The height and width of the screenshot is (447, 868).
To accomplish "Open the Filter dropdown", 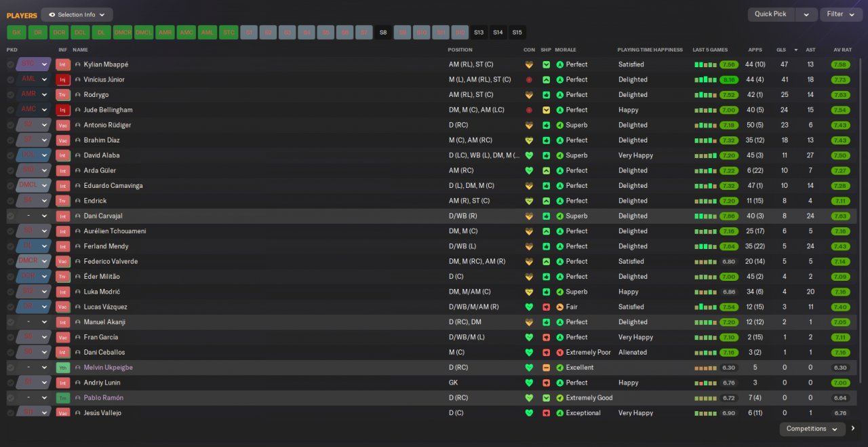I will click(841, 14).
